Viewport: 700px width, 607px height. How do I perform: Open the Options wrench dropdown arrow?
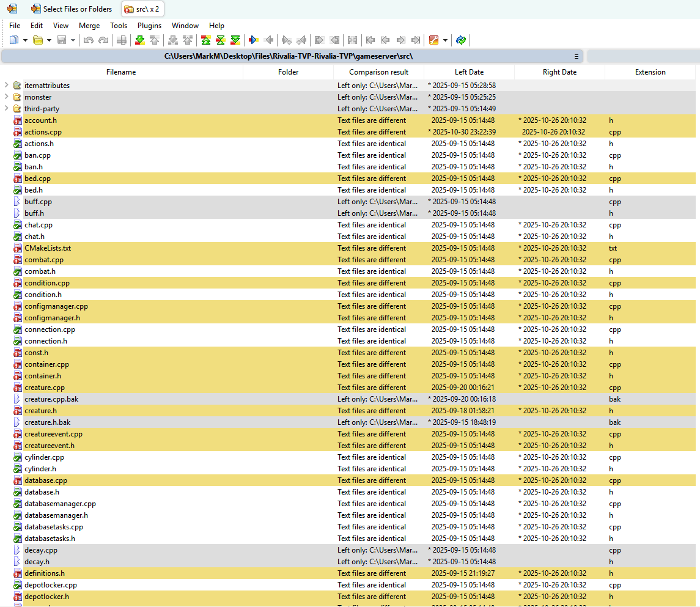click(x=445, y=40)
